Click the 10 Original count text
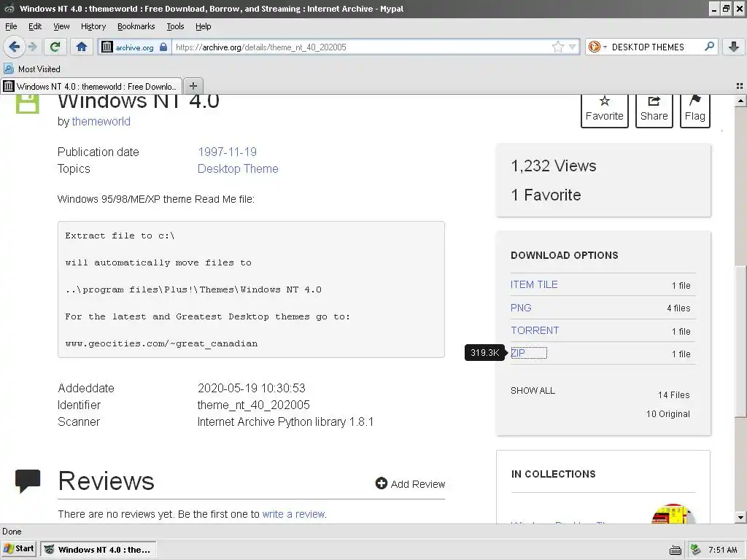Image resolution: width=747 pixels, height=560 pixels. tap(668, 414)
